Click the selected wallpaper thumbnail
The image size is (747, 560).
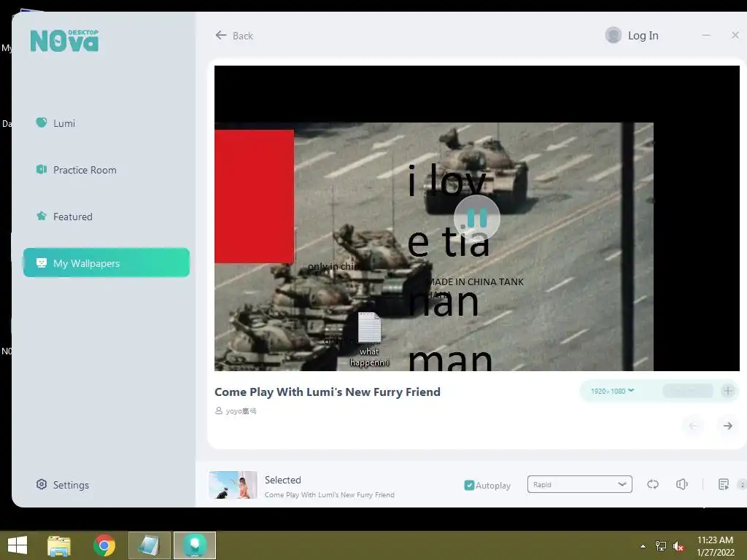(233, 485)
